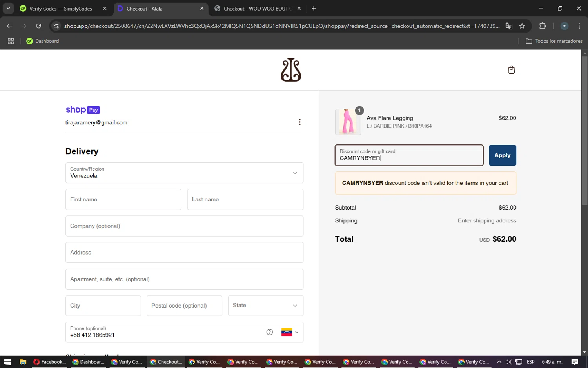Image resolution: width=588 pixels, height=368 pixels.
Task: Click the discount code or gift card field
Action: click(x=409, y=155)
